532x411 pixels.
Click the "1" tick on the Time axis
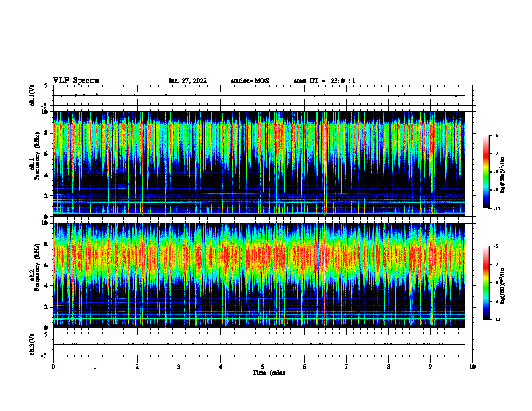click(x=95, y=367)
